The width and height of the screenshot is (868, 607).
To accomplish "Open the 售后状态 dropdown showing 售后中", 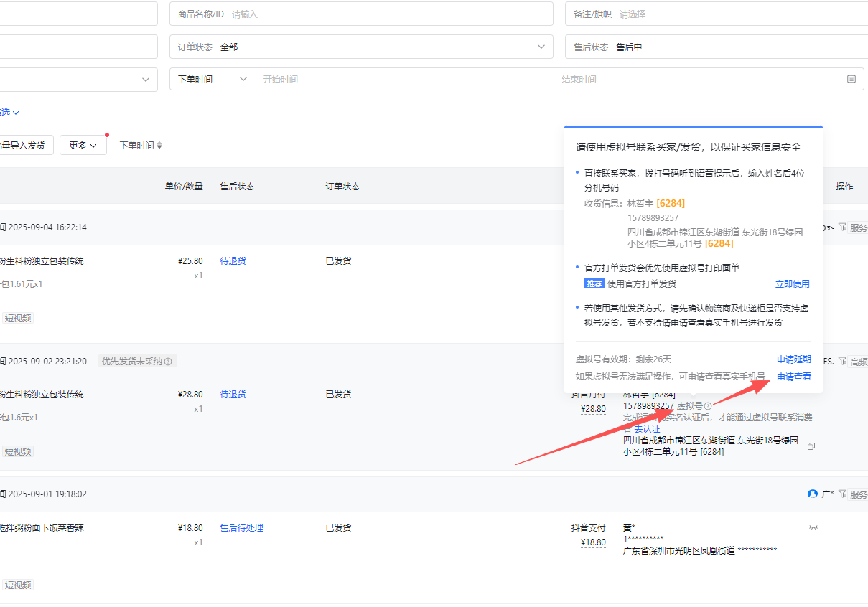I will [x=717, y=47].
